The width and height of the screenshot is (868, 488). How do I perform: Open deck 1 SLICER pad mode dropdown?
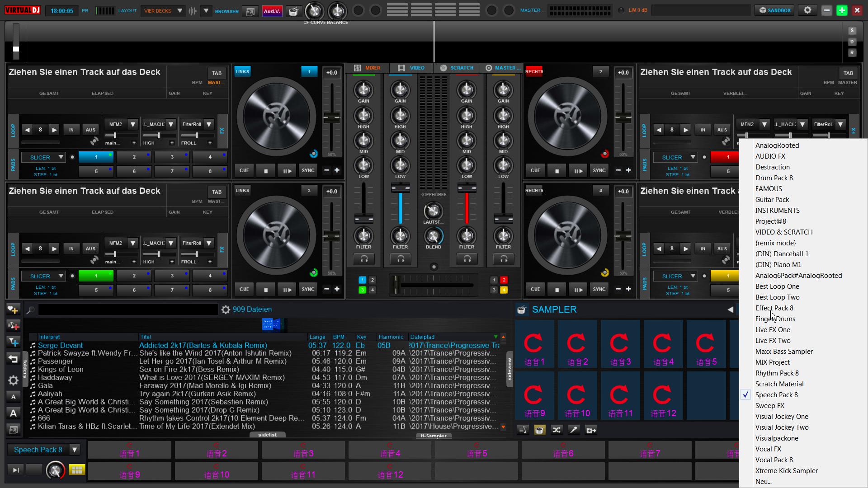click(x=43, y=157)
